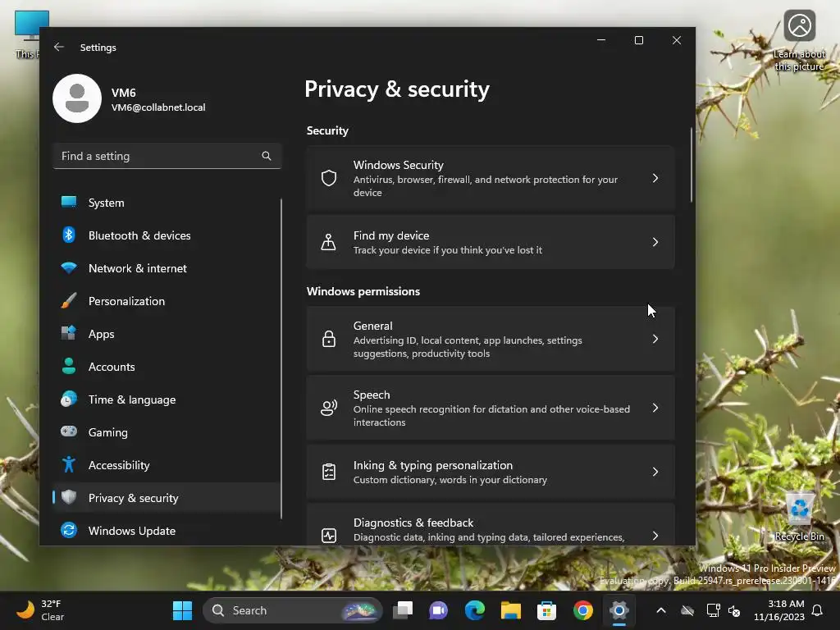The height and width of the screenshot is (630, 840).
Task: Show hidden icons in system tray
Action: pos(661,610)
